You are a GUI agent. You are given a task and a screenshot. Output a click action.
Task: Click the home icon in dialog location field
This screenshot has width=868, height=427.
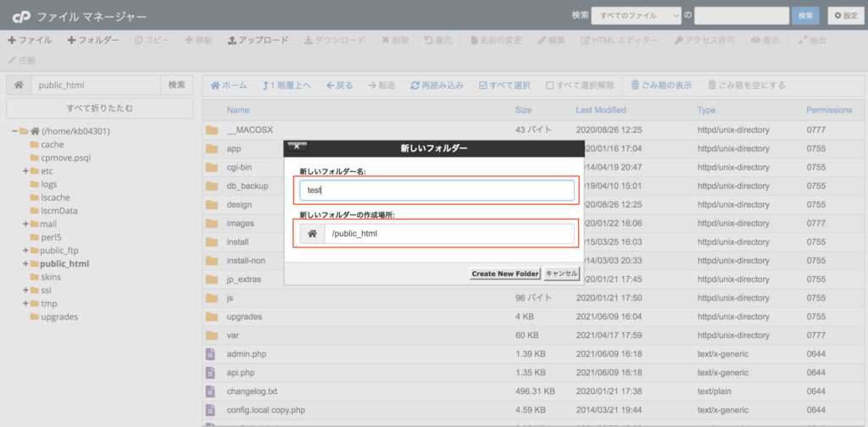312,233
